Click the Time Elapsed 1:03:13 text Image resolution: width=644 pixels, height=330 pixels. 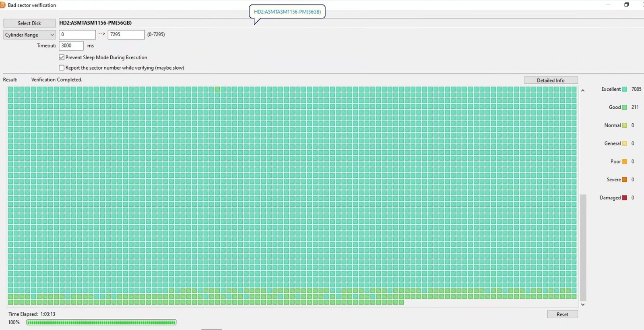click(x=32, y=314)
